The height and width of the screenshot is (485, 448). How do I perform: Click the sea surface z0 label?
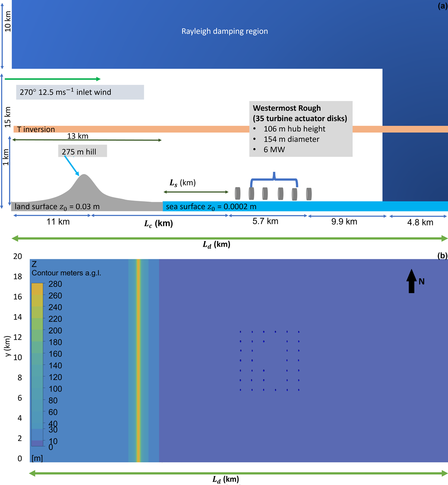(x=211, y=207)
